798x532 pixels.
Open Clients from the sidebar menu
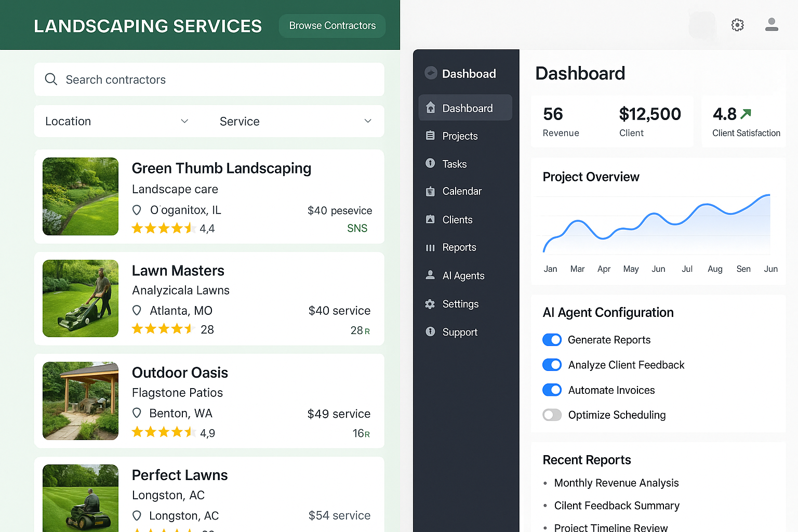(x=457, y=220)
